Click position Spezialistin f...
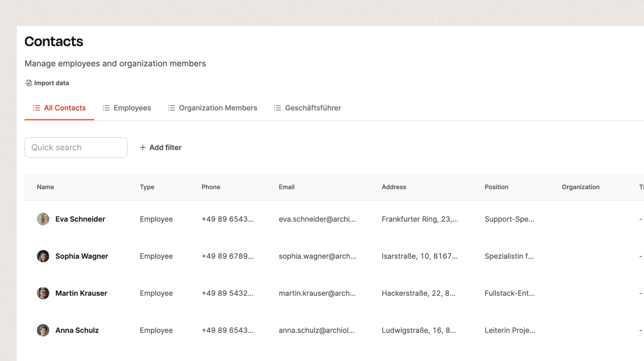644x361 pixels. (x=509, y=256)
